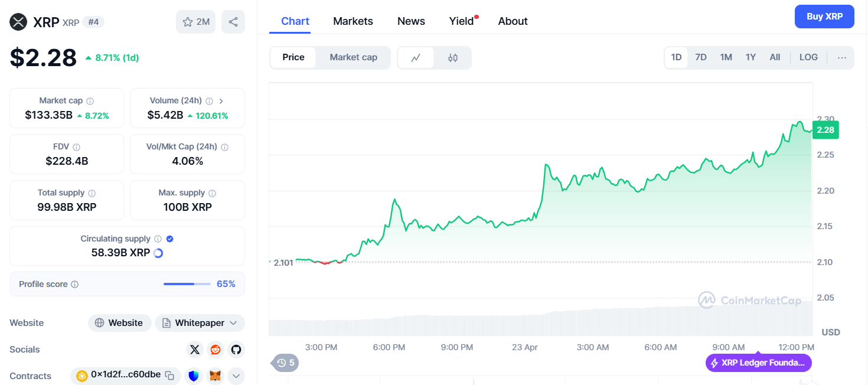
Task: Show FDV info icon
Action: click(x=76, y=147)
